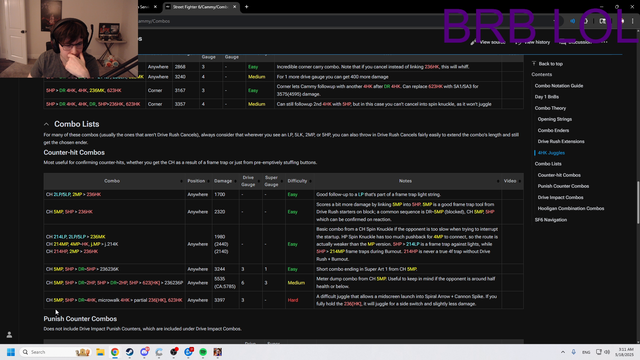Sort the table by Difficulty column

point(299,181)
